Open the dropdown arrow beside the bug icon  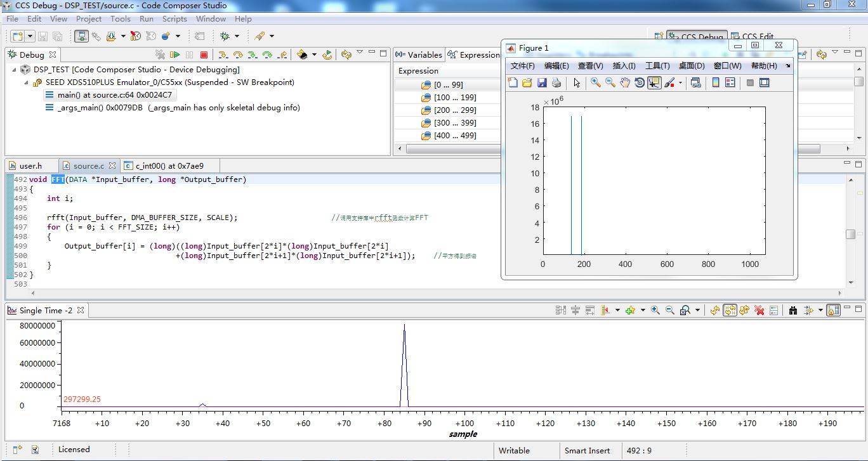pyautogui.click(x=237, y=36)
